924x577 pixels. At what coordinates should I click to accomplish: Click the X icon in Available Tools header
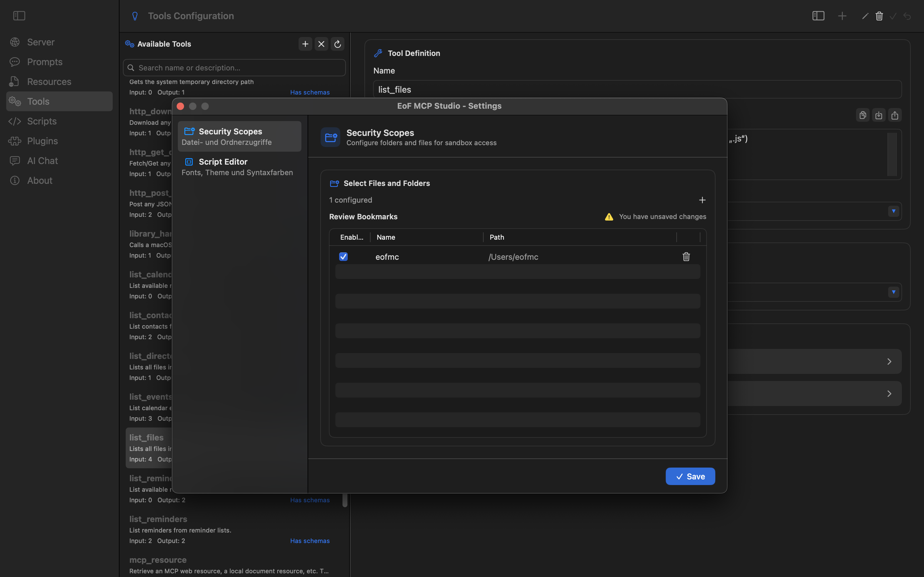click(321, 44)
